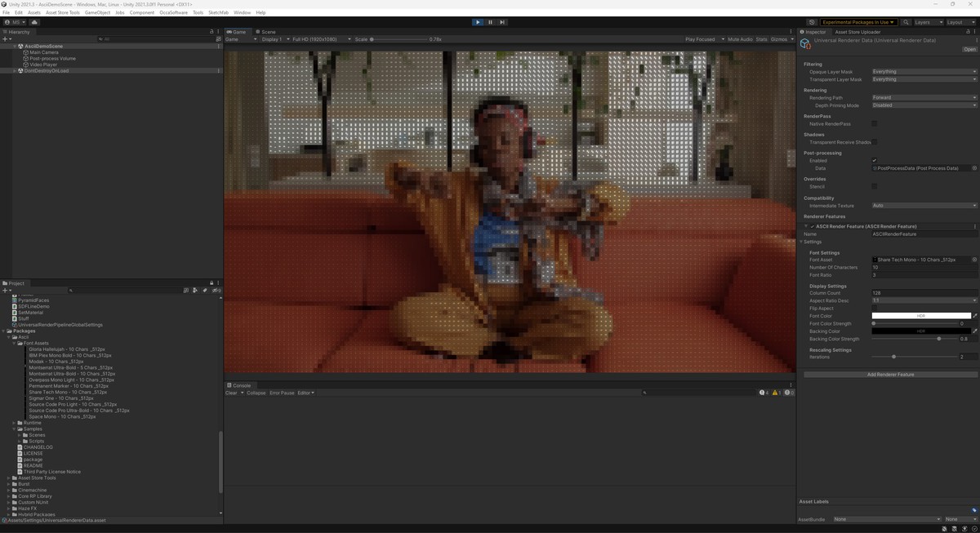Click the Column Count input field
This screenshot has height=533, width=980.
(x=924, y=293)
